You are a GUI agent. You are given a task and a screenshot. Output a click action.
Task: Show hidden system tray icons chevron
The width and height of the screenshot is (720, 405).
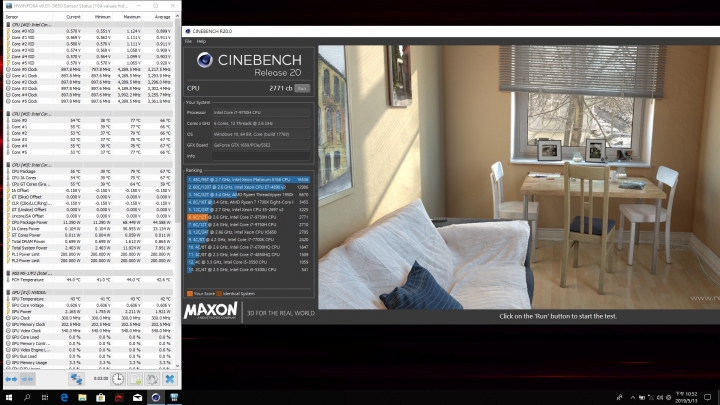[x=633, y=398]
